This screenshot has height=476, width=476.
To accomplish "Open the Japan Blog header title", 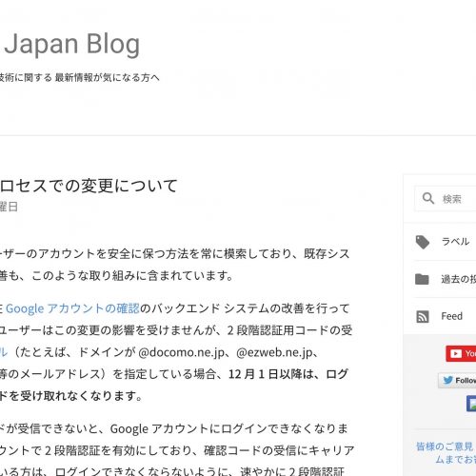I will 71,44.
